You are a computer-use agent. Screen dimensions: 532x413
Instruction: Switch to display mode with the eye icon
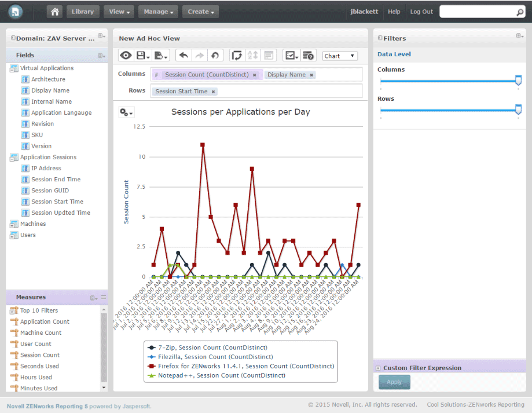click(126, 55)
